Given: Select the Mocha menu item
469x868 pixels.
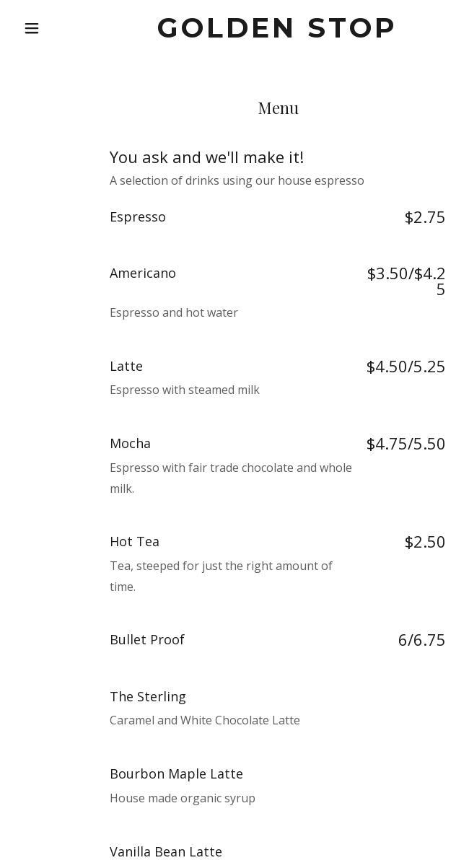Looking at the screenshot, I should click(130, 444).
